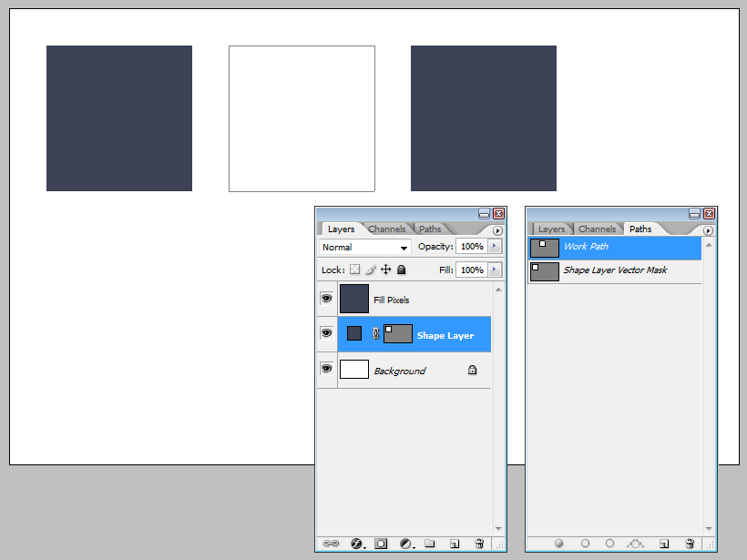Click Stroke path with brush icon
The image size is (747, 560).
coord(585,544)
